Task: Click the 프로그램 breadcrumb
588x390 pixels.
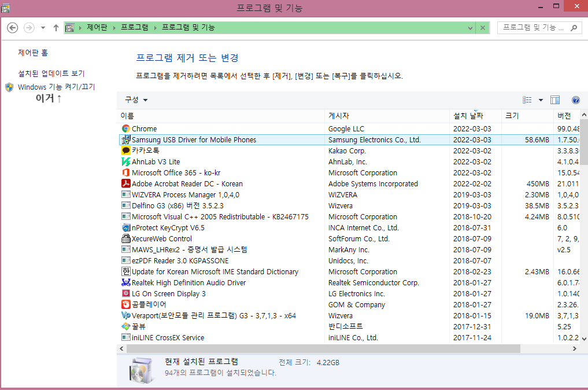Action: click(x=134, y=27)
